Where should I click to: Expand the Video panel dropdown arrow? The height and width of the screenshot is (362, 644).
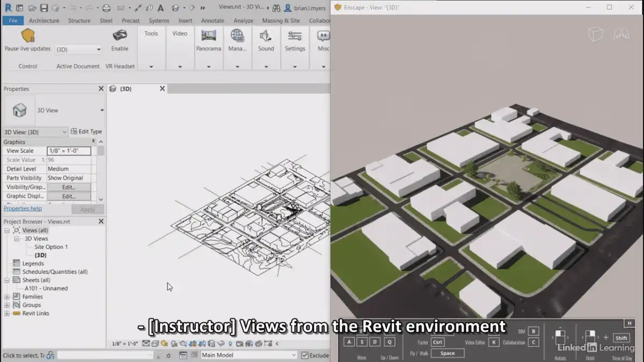pos(180,67)
